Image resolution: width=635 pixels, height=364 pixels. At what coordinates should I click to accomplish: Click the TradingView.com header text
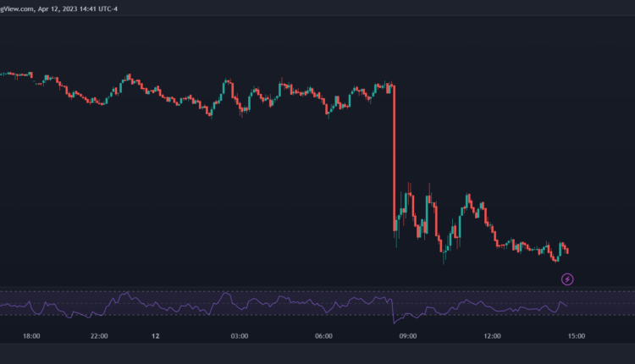coord(17,8)
